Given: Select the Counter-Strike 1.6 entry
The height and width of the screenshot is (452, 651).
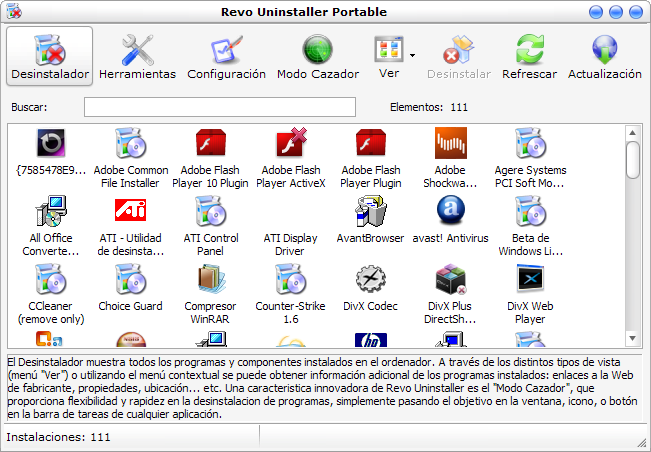Looking at the screenshot, I should (290, 283).
